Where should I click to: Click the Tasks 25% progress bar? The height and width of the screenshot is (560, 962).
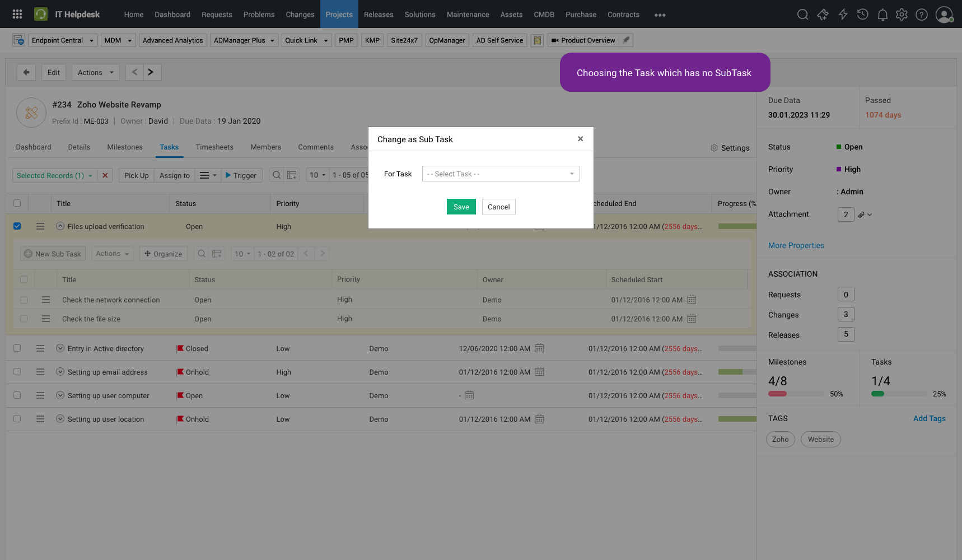click(899, 394)
